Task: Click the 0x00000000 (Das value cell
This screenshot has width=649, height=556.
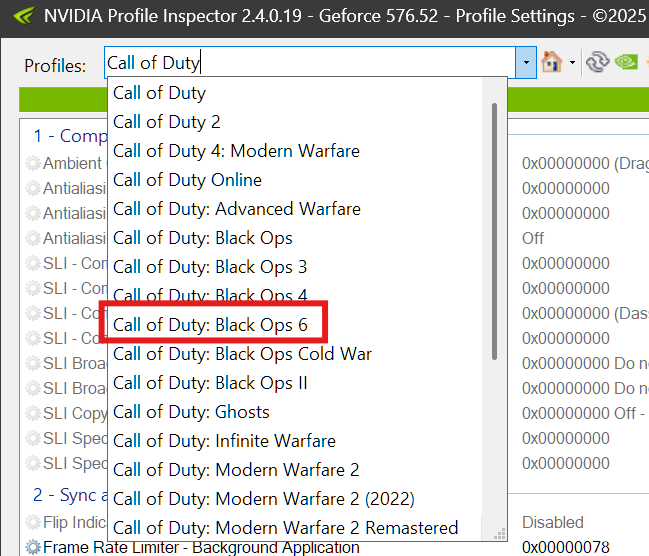Action: coord(585,313)
